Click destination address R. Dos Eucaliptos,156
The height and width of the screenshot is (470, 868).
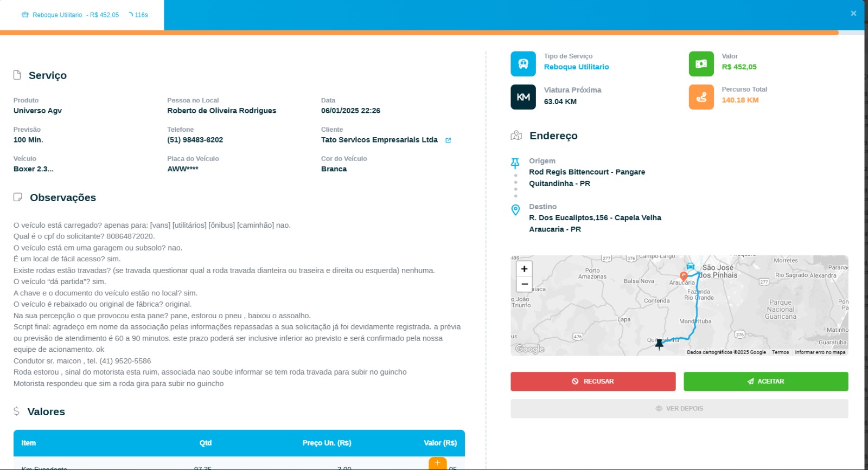(569, 218)
